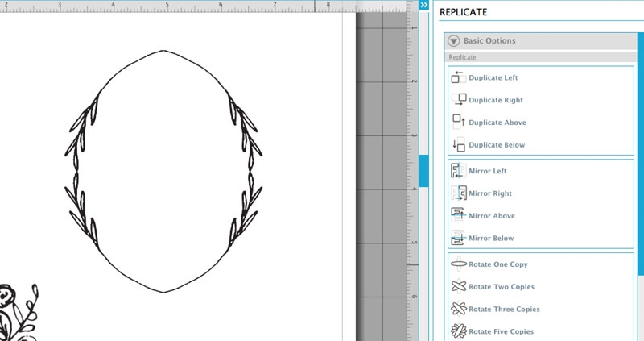Screen dimensions: 644x341
Task: Click the Replicate panel blue scrollbar
Action: click(x=641, y=154)
